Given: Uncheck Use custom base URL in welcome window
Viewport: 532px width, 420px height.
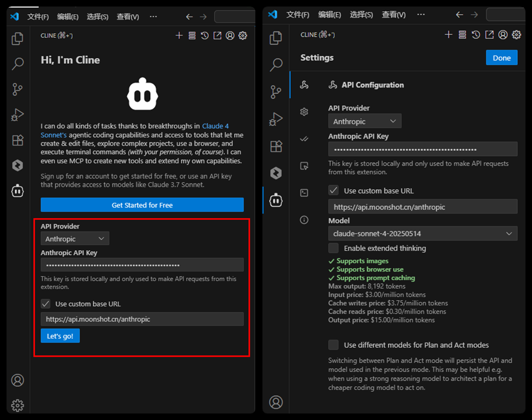Looking at the screenshot, I should point(46,303).
